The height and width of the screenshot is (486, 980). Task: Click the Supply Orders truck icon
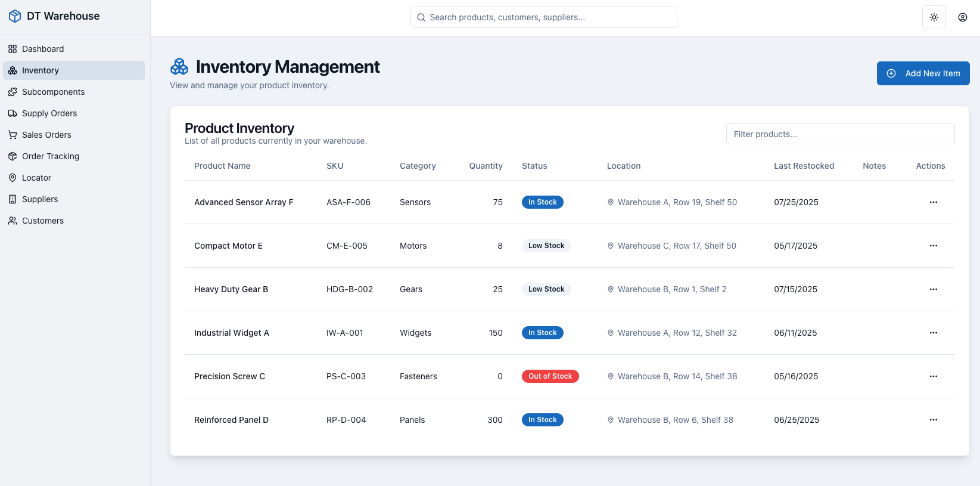pos(13,113)
